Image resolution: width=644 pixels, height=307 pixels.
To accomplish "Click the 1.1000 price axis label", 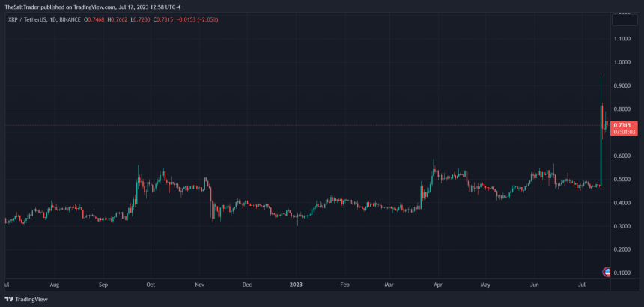I will 622,39.
